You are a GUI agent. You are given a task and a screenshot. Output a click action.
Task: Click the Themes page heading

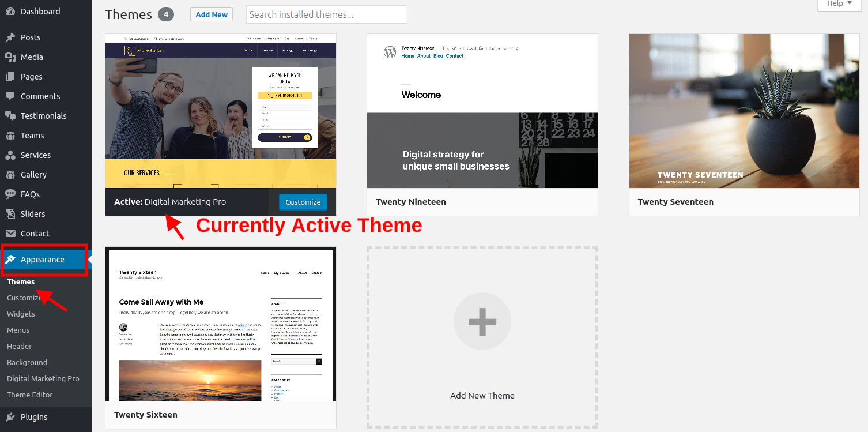[129, 14]
